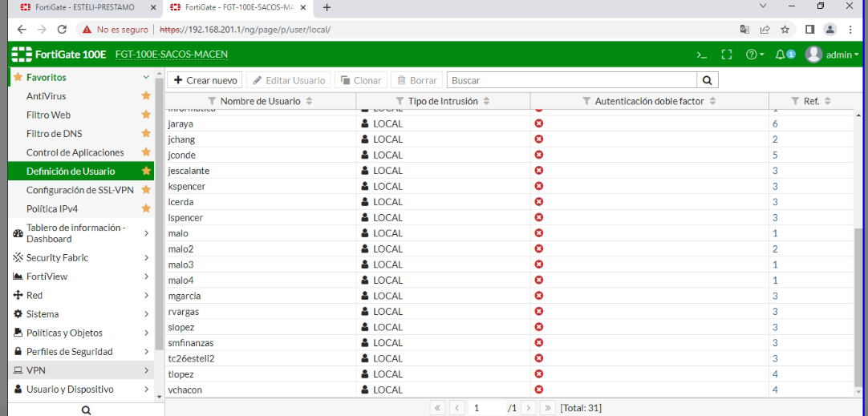Click the search magnifier button beside Buscar
Viewport: 868px width, 416px height.
pos(707,80)
